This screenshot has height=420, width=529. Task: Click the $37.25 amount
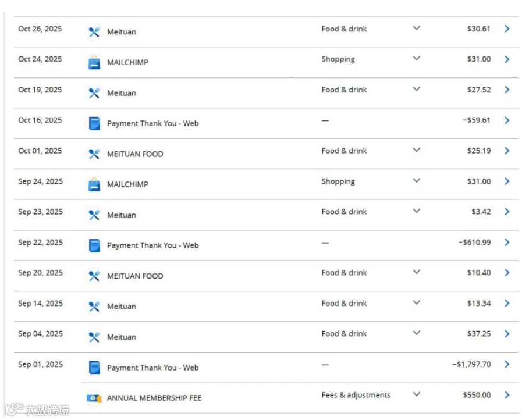point(479,334)
